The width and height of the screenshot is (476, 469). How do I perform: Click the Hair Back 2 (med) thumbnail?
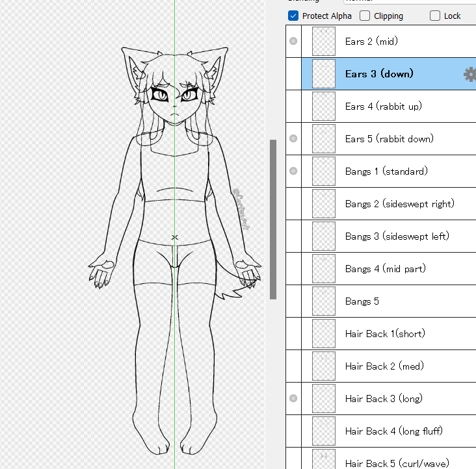click(324, 366)
